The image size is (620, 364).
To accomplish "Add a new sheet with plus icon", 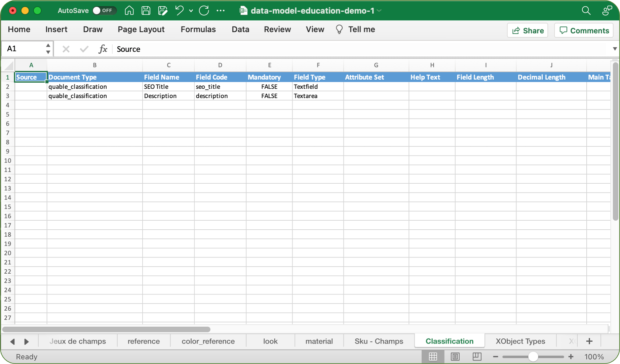I will (589, 341).
